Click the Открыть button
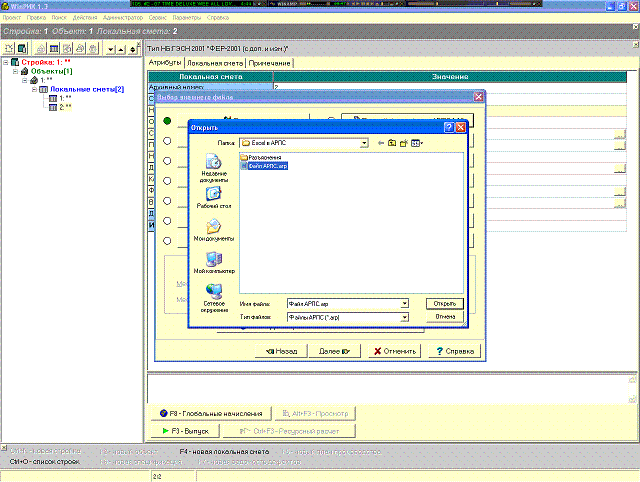The image size is (640, 482). 445,303
